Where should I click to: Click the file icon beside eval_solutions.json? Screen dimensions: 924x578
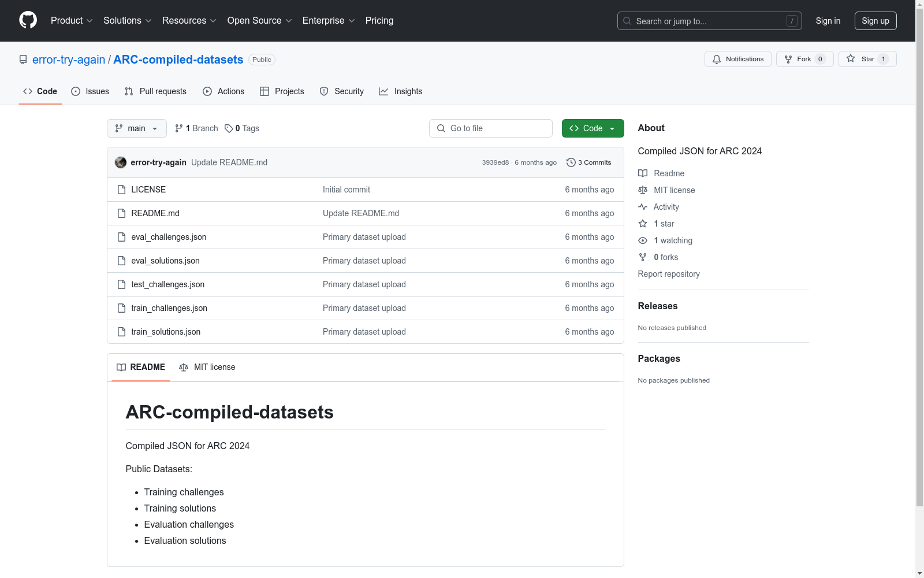(x=121, y=261)
